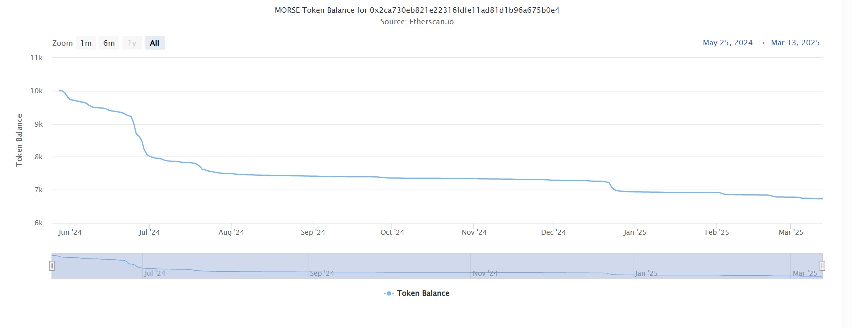The image size is (868, 328).
Task: Set zoom range to 6m
Action: 109,43
